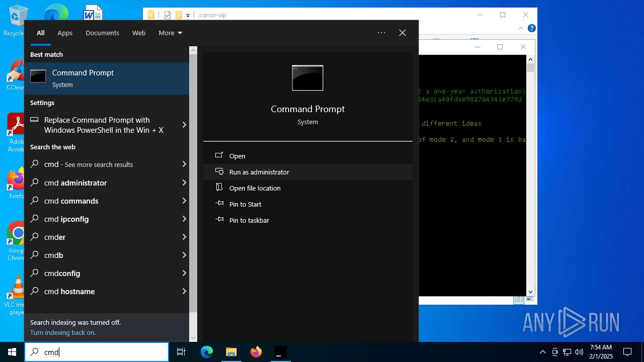644x362 pixels.
Task: Choose Run as administrator
Action: tap(308, 172)
